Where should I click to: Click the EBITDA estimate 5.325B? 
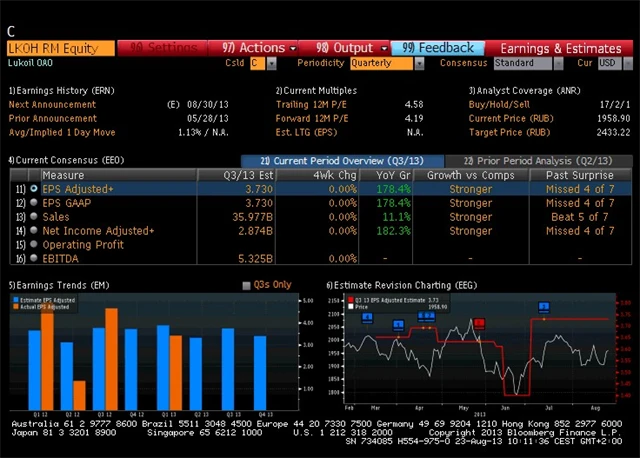[x=256, y=258]
